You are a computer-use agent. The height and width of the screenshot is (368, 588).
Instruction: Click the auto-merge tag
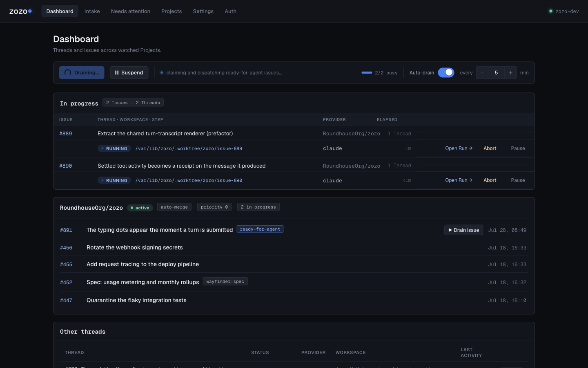[174, 207]
